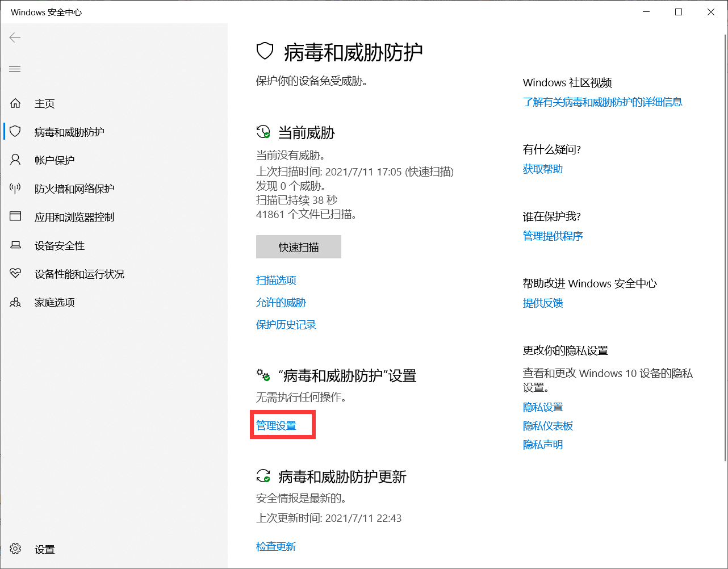Select 病毒和威胁防护 in the sidebar
Image resolution: width=728 pixels, height=569 pixels.
point(69,132)
